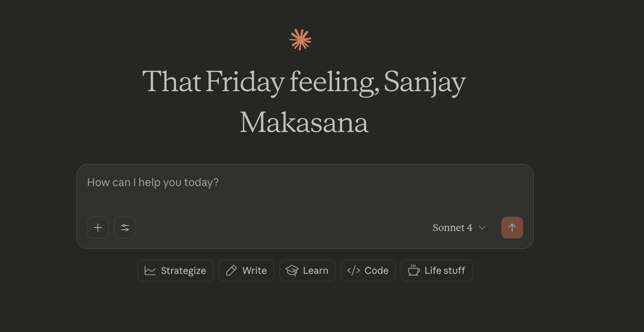Image resolution: width=644 pixels, height=332 pixels.
Task: Click the Claude starburst logo
Action: click(x=300, y=40)
